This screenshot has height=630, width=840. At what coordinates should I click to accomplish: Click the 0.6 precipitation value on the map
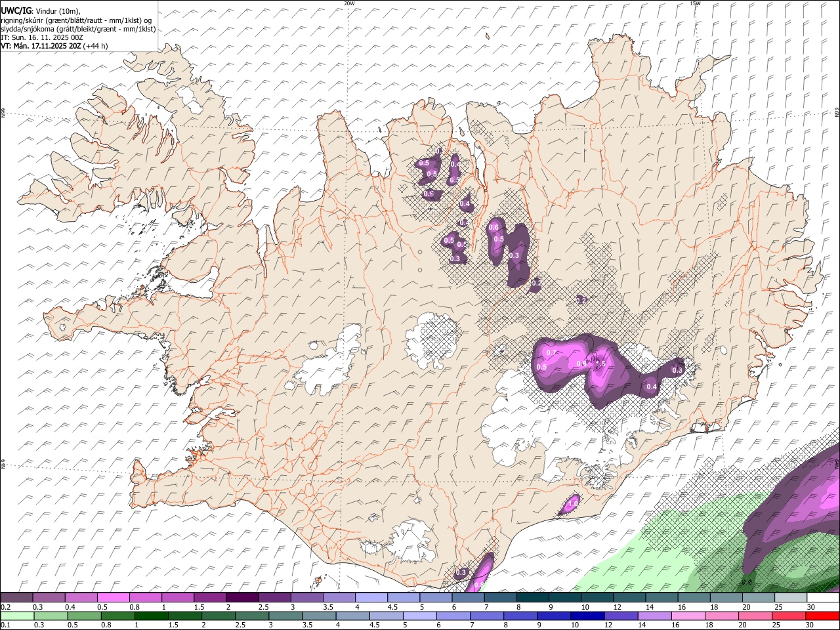pos(494,228)
